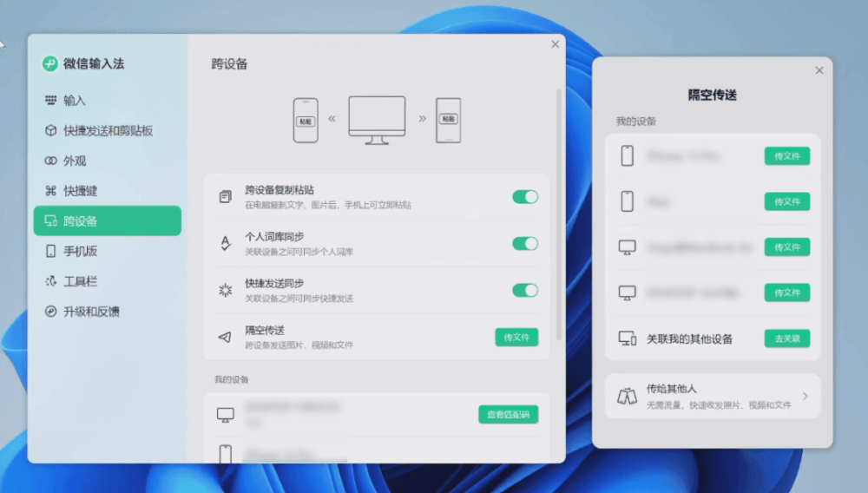The height and width of the screenshot is (493, 868).
Task: Click the letter-A icon beside 个人词库同步
Action: (226, 243)
